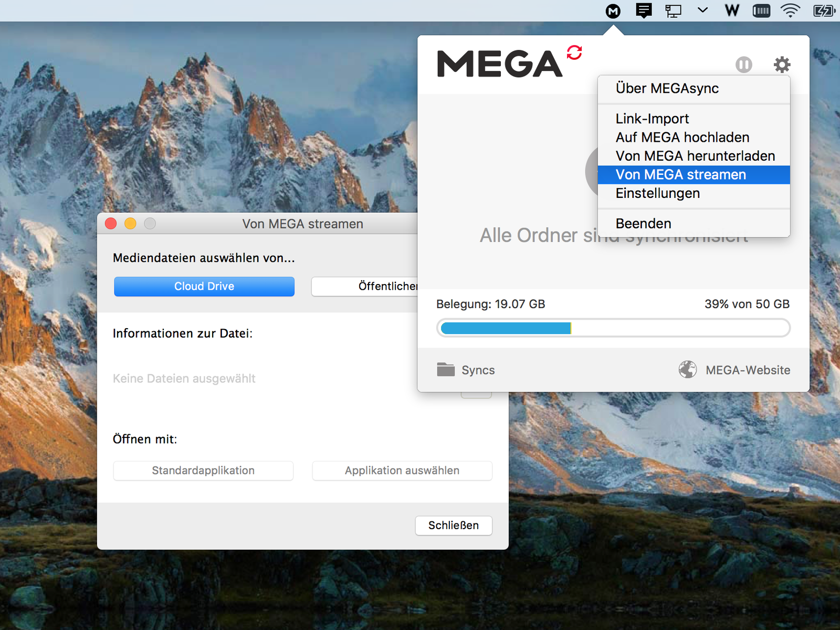Click the Belegung: 19.07 GB text
Image resolution: width=840 pixels, height=630 pixels.
pyautogui.click(x=490, y=304)
